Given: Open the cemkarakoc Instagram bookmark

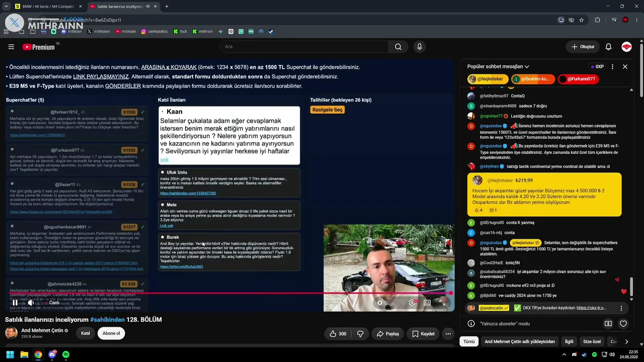Looking at the screenshot, I should (x=154, y=31).
